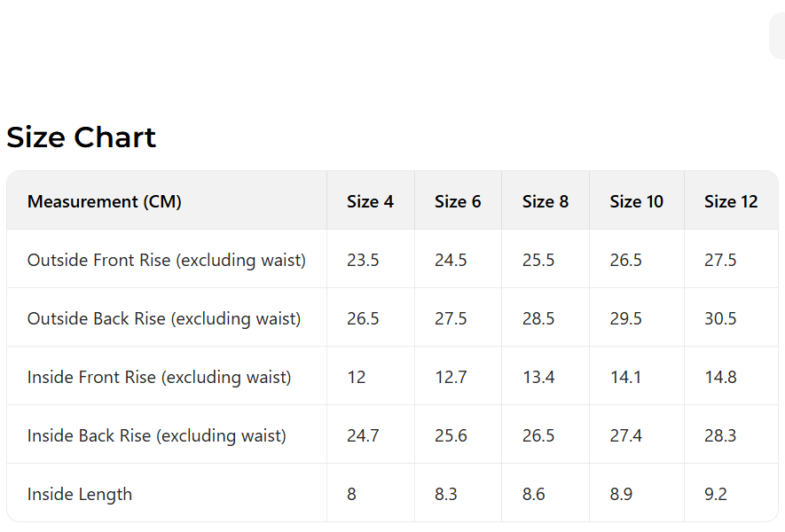Viewport: 785px width, 532px height.
Task: Click the Inside Front Rise row label
Action: pos(159,377)
